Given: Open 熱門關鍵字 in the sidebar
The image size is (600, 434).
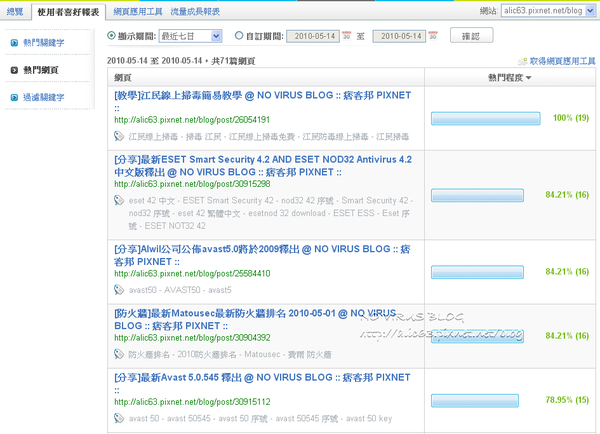Looking at the screenshot, I should click(44, 42).
